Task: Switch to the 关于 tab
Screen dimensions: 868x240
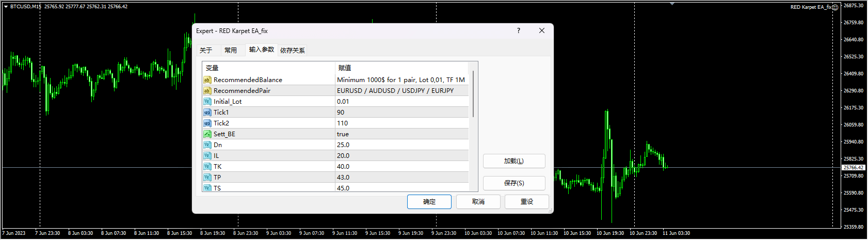Action: click(x=206, y=50)
